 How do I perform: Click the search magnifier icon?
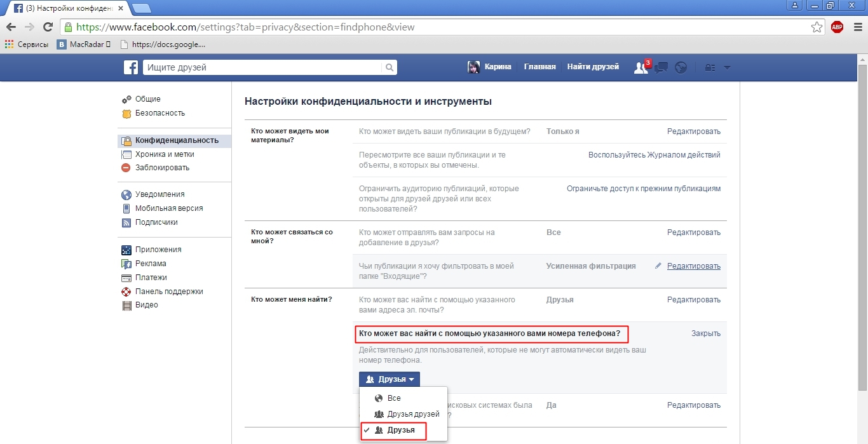[389, 67]
